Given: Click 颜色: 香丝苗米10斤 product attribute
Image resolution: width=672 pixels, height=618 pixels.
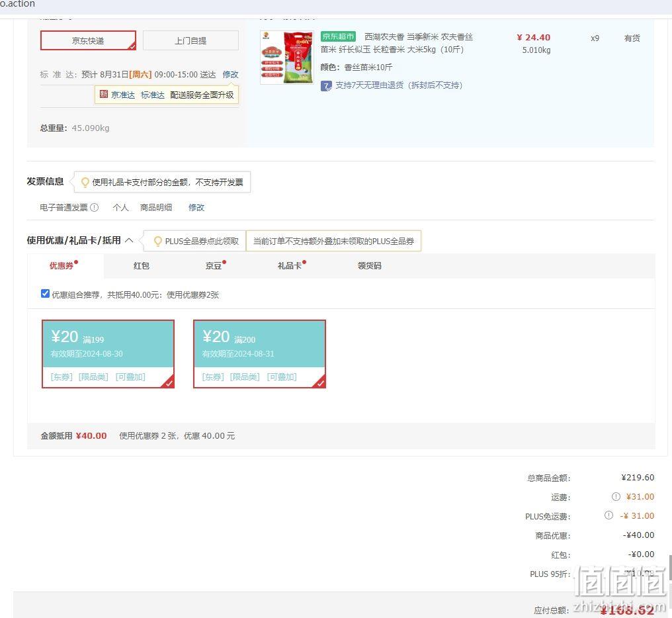Looking at the screenshot, I should click(x=357, y=67).
